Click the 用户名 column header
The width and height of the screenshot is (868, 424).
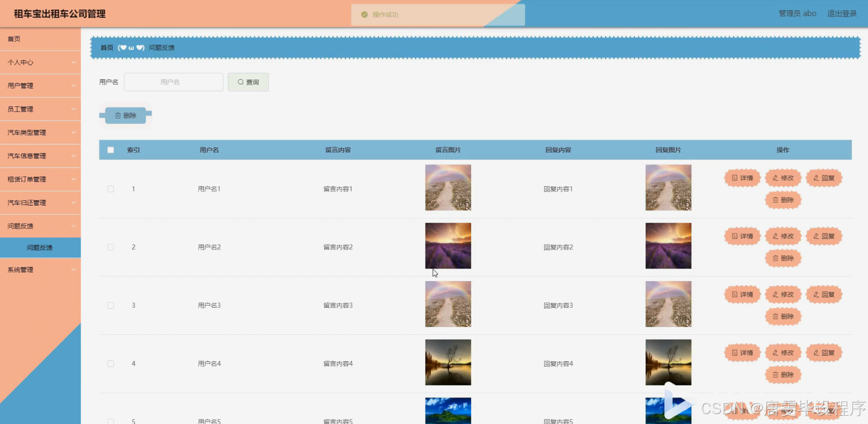click(x=209, y=150)
